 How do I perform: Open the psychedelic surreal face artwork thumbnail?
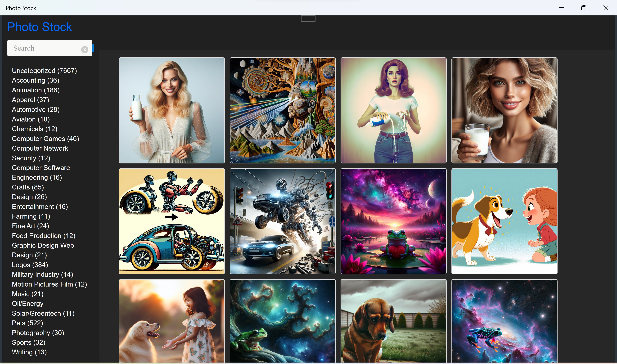[x=283, y=110]
